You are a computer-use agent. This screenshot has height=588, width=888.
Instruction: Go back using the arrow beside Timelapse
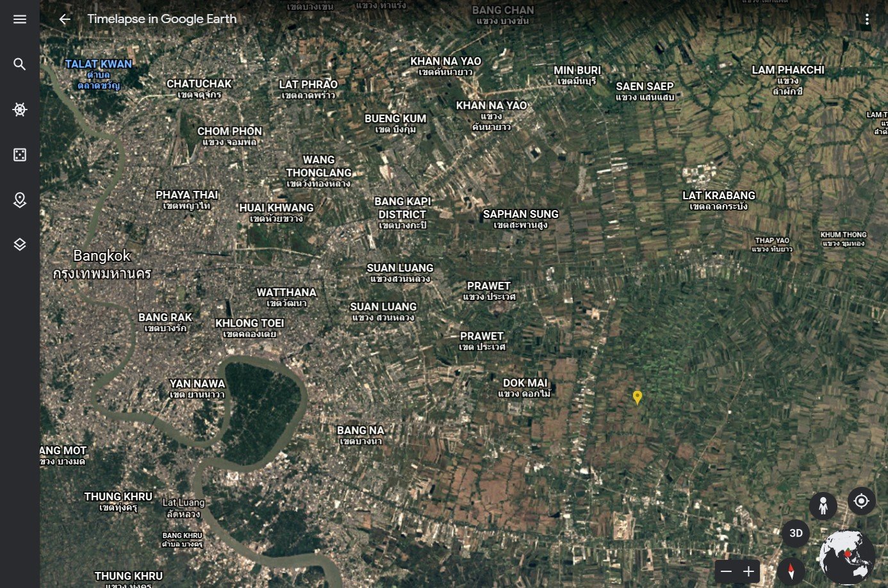click(65, 19)
